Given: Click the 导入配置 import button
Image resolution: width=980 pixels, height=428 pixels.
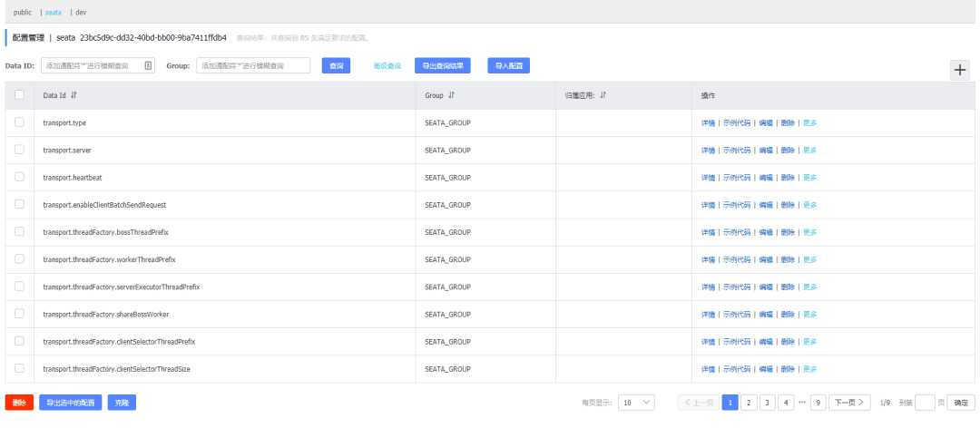Looking at the screenshot, I should click(x=508, y=65).
